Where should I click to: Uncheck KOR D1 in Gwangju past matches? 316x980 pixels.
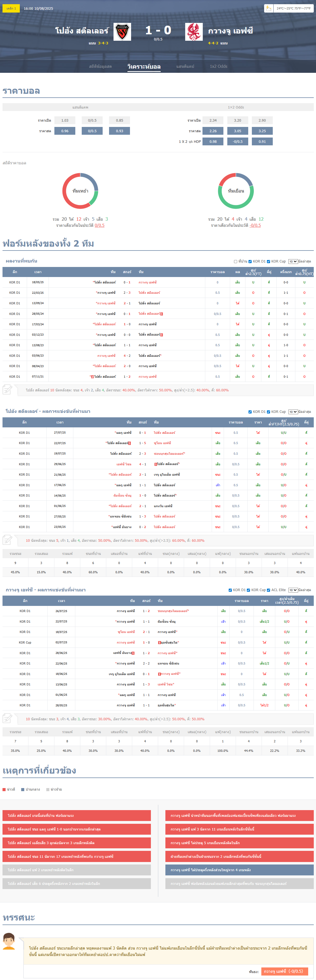coord(230,590)
